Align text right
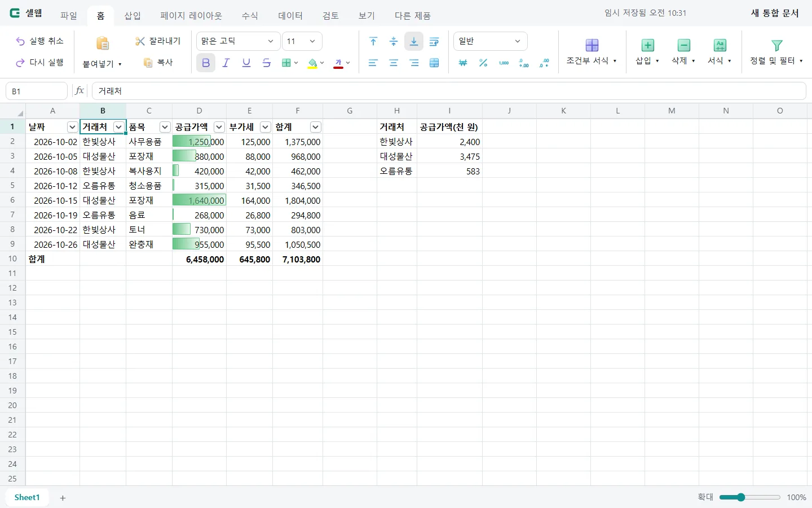The image size is (812, 508). 414,63
